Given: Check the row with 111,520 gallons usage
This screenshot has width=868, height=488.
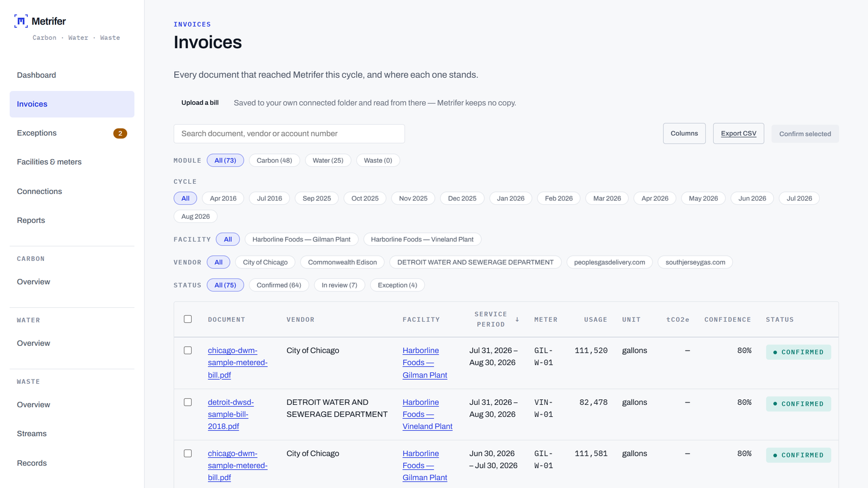Looking at the screenshot, I should (x=188, y=351).
